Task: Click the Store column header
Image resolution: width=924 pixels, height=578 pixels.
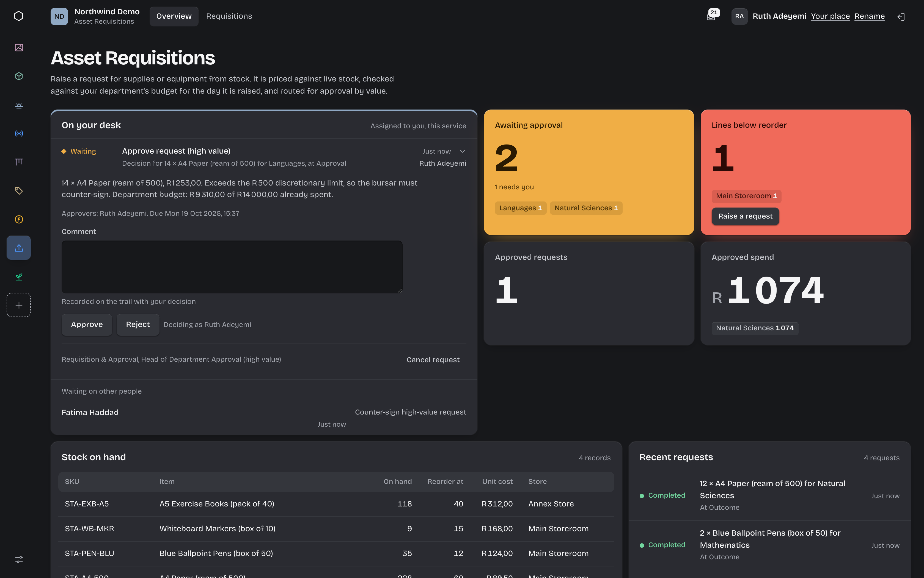Action: click(x=537, y=482)
